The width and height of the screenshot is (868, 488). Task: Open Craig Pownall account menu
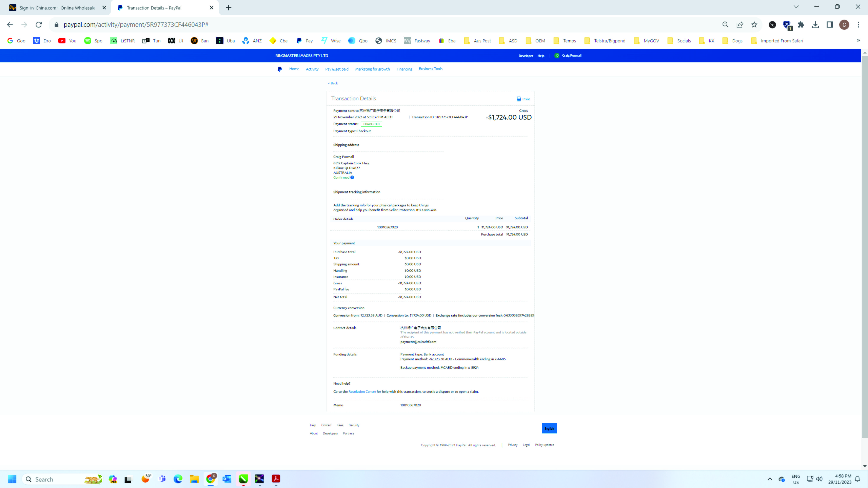coord(568,56)
